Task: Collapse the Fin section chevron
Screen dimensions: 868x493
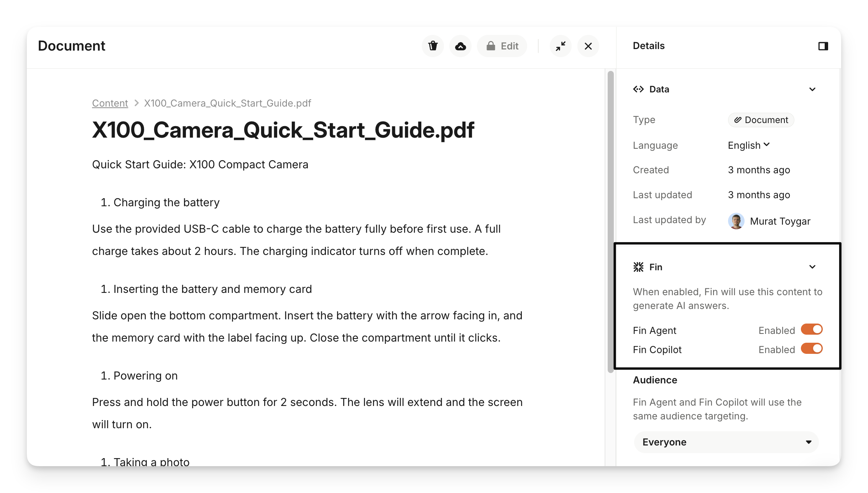Action: coord(812,267)
